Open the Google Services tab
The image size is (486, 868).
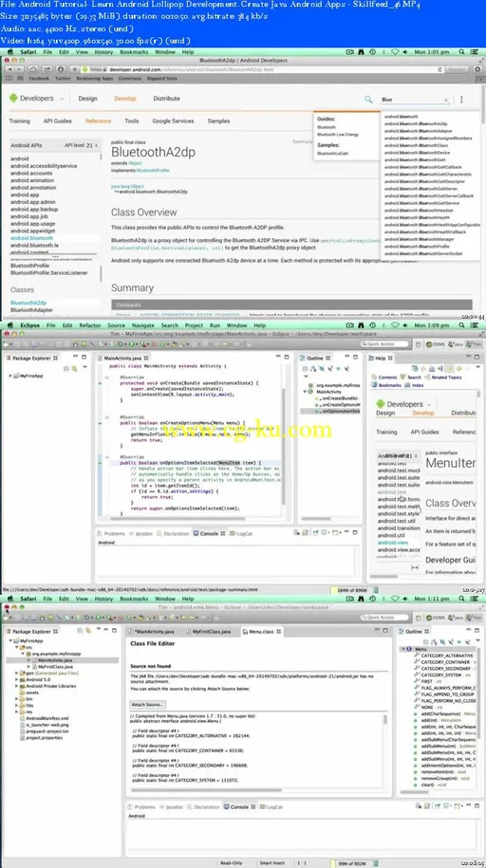coord(173,120)
